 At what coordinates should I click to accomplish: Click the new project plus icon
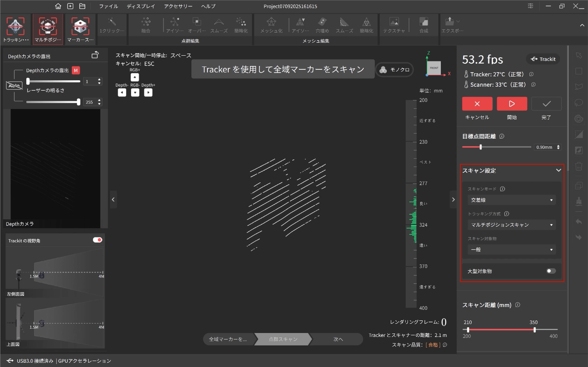coord(70,6)
